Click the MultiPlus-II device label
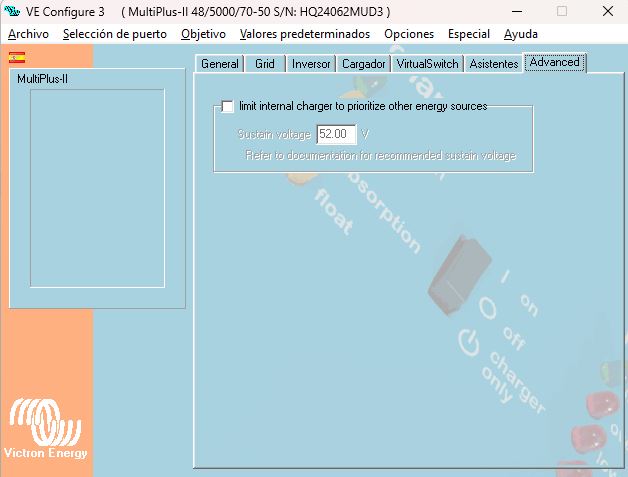The width and height of the screenshot is (628, 477). point(42,79)
